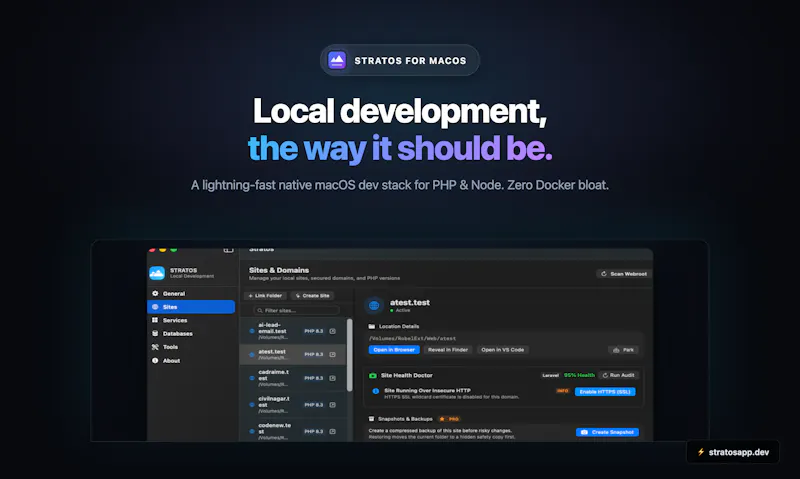
Task: Click the 95% Health indicator
Action: click(579, 375)
